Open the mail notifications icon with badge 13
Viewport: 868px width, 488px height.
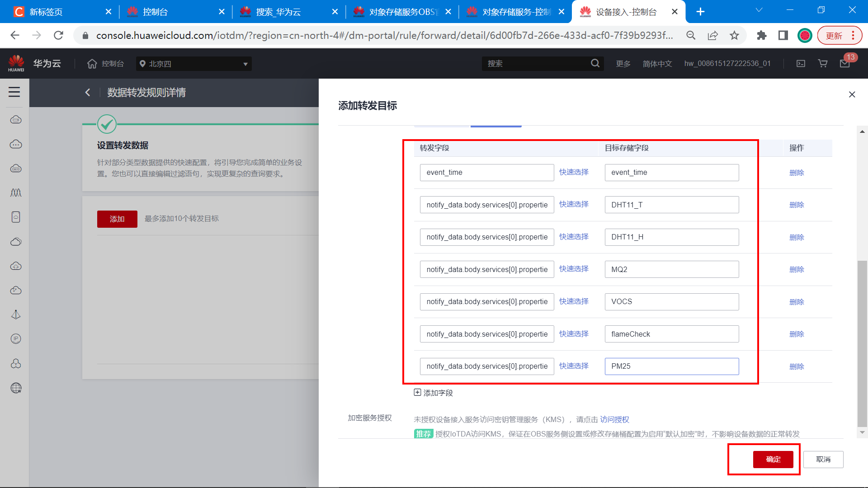click(844, 64)
